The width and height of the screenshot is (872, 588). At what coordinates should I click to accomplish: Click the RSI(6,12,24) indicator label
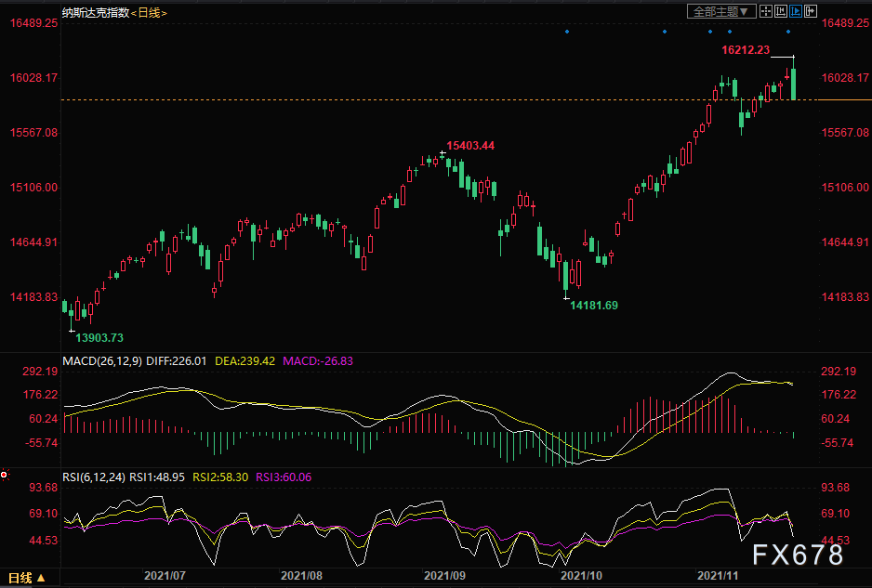pos(93,477)
